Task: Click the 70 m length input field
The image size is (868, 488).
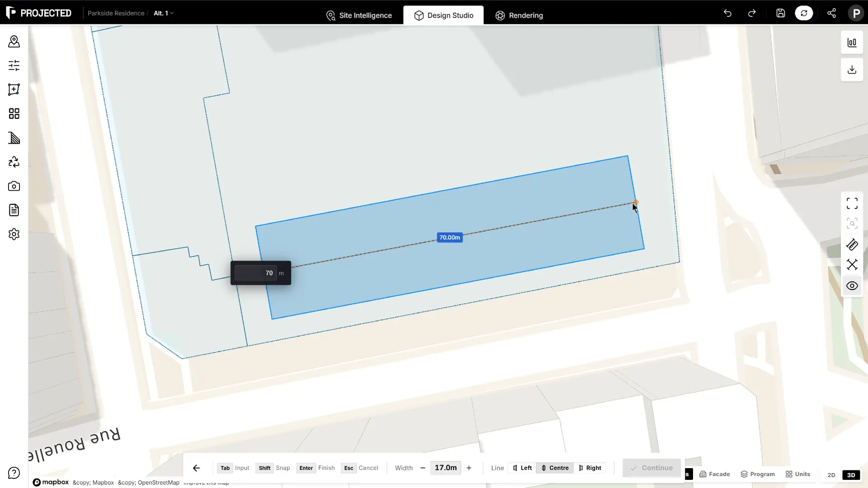Action: [255, 273]
